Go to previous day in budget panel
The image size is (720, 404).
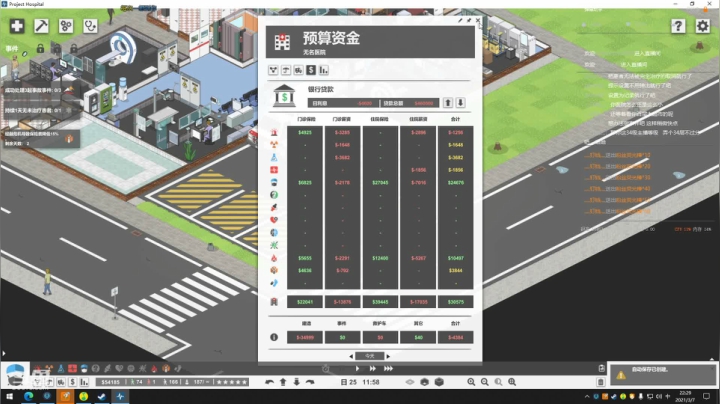[x=351, y=356]
